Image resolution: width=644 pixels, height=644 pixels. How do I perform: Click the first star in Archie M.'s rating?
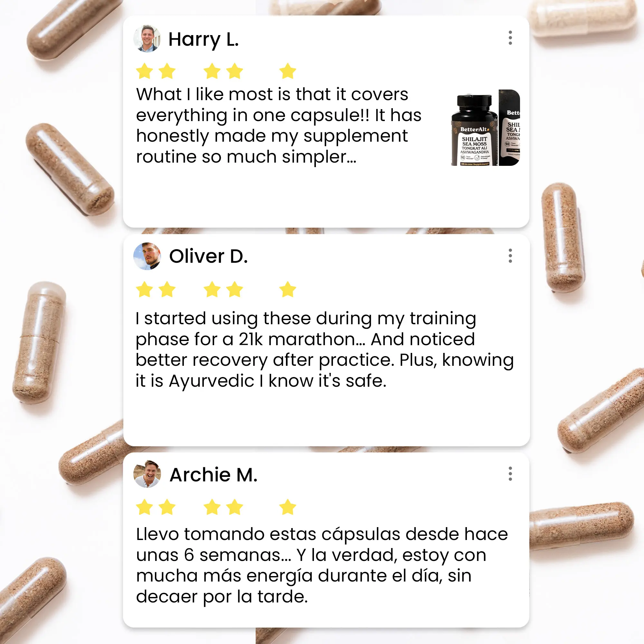click(x=144, y=507)
